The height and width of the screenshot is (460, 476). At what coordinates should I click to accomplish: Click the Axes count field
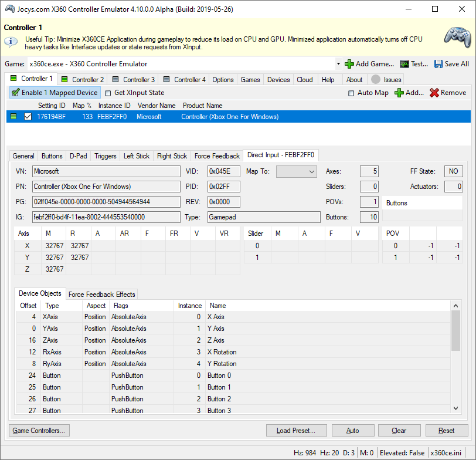click(x=369, y=171)
